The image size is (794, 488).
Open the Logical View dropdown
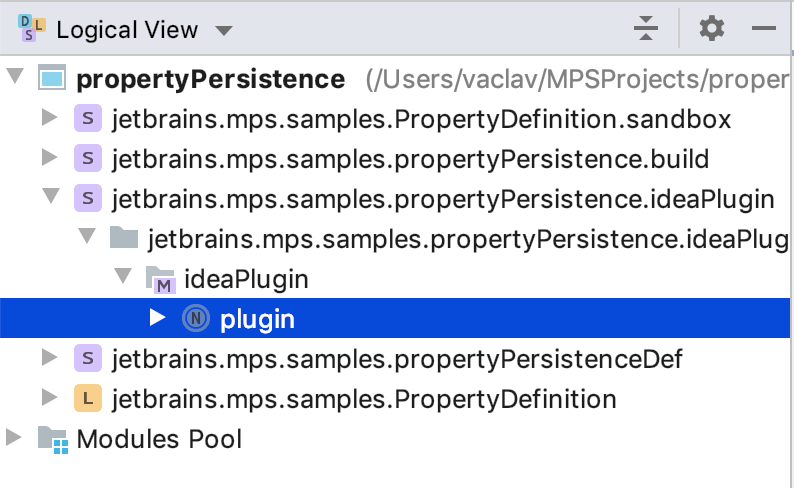tap(224, 30)
